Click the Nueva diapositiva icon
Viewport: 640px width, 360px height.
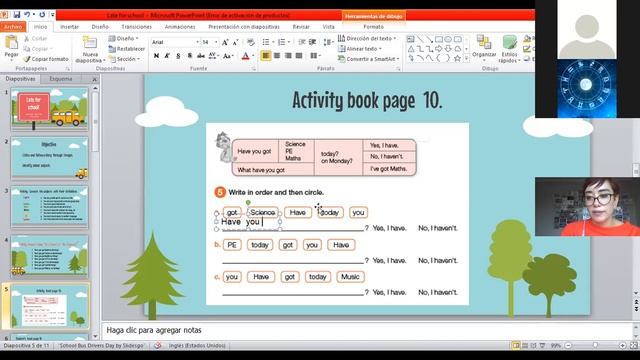(90, 43)
